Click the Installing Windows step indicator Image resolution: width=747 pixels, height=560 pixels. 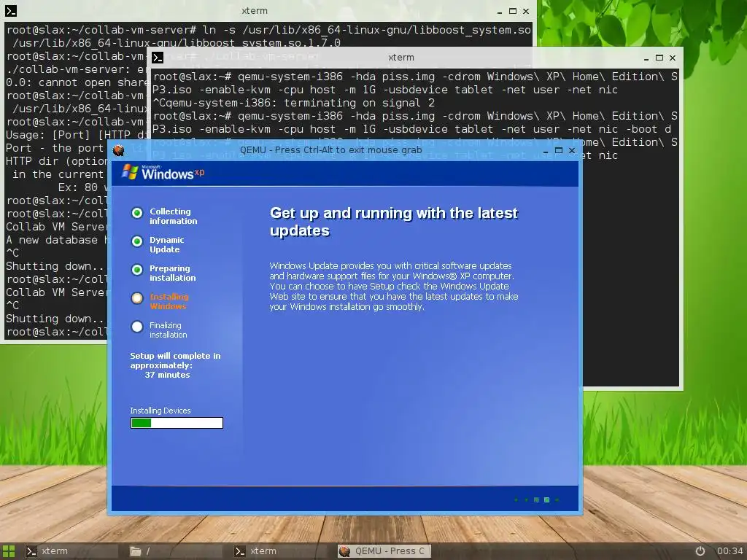pos(137,298)
